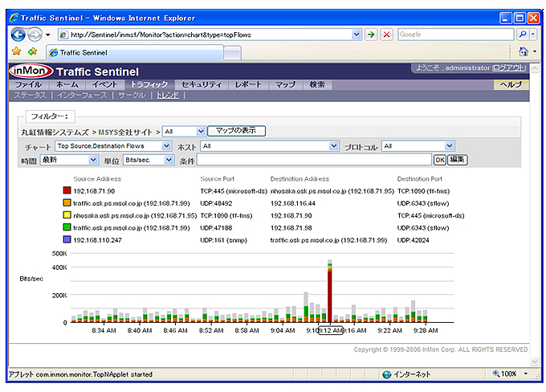Expand the address bar history dropdown
546x392 pixels.
(356, 35)
